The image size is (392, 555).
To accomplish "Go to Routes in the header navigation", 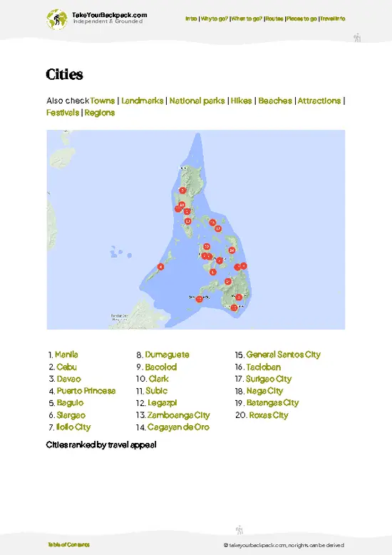I will pyautogui.click(x=274, y=19).
